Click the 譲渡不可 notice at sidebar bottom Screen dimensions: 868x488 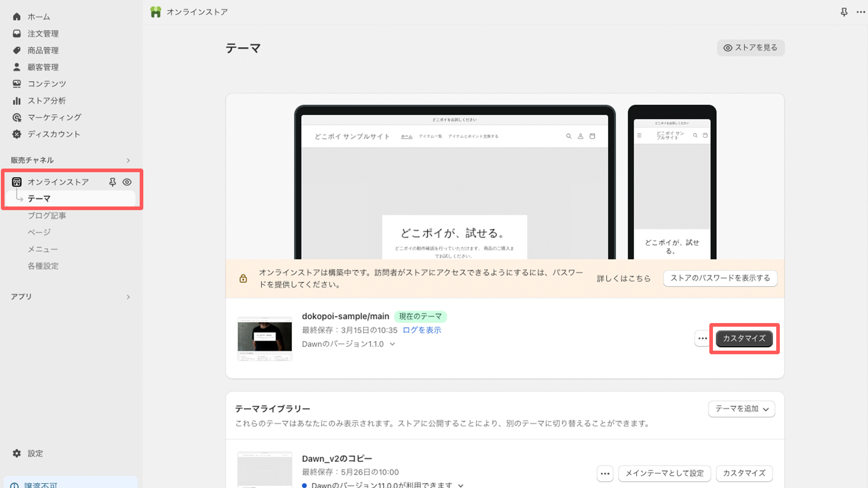[x=71, y=483]
